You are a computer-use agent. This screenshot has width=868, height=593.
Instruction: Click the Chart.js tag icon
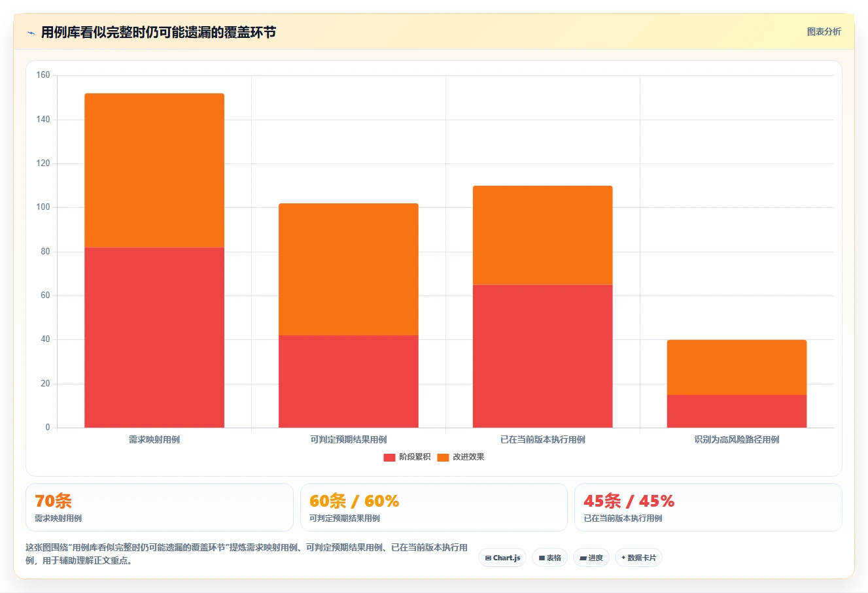pyautogui.click(x=488, y=558)
